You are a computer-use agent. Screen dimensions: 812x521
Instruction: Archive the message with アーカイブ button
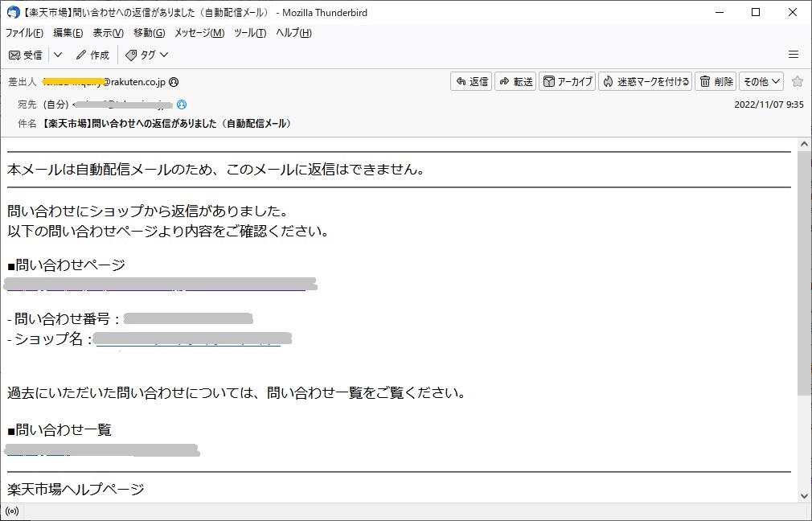pyautogui.click(x=568, y=81)
